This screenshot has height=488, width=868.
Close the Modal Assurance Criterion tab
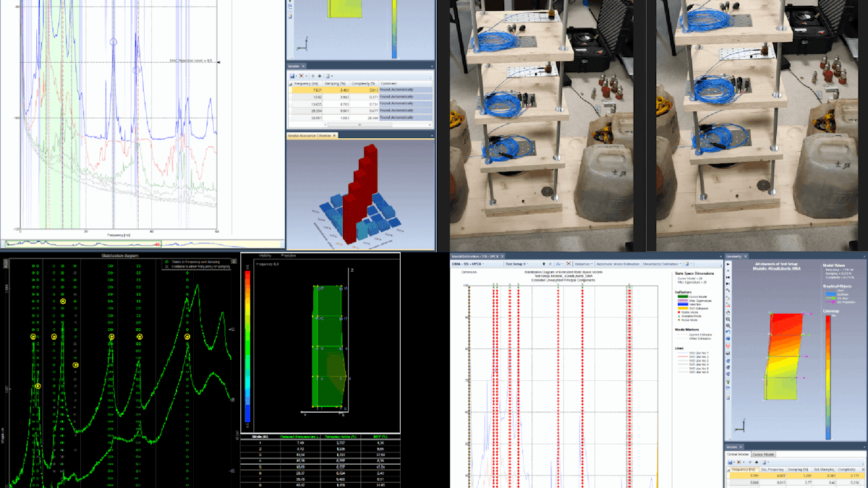click(x=334, y=136)
